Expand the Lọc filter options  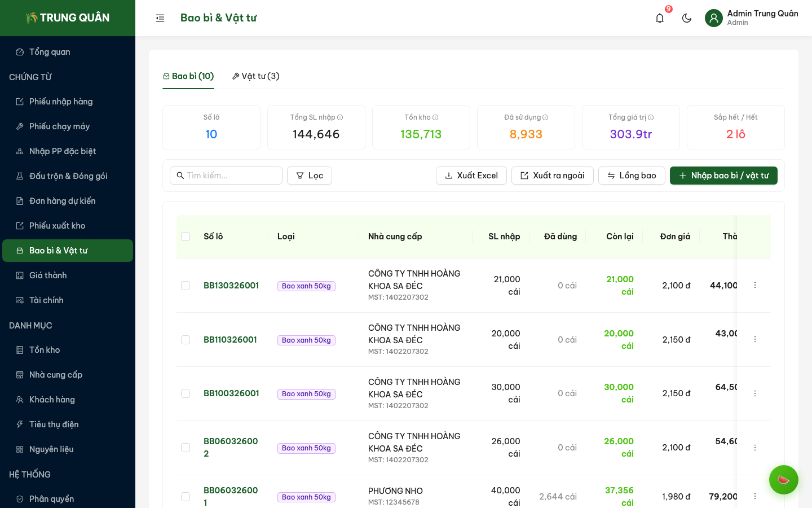tap(309, 176)
